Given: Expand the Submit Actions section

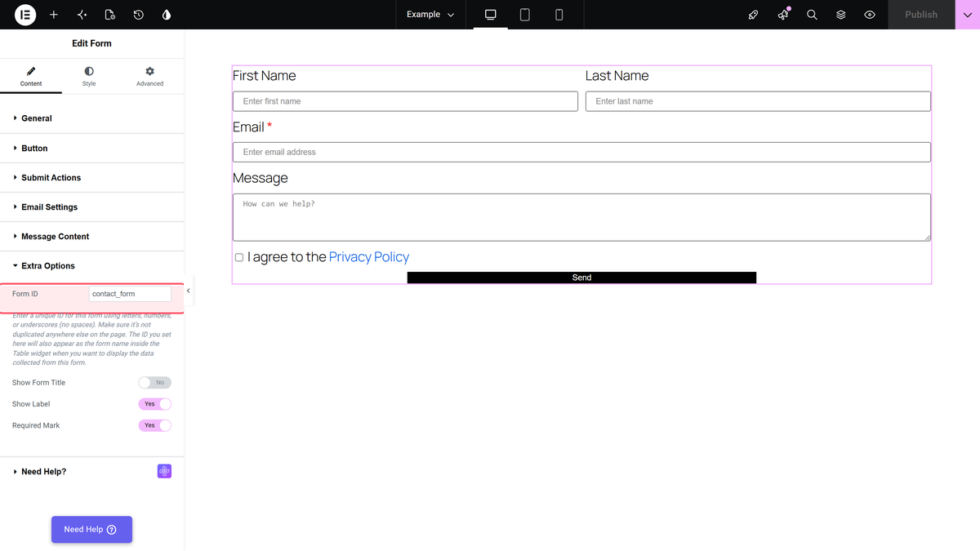Looking at the screenshot, I should [91, 178].
